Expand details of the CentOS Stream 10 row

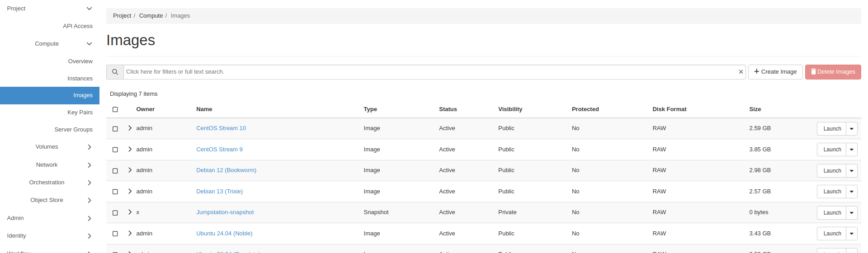click(130, 128)
